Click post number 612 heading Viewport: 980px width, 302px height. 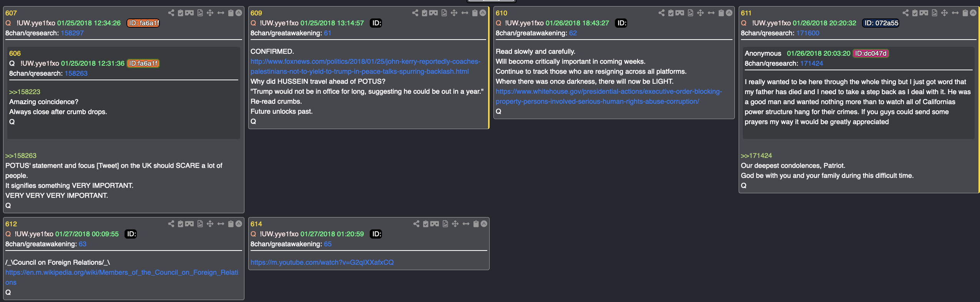(11, 224)
